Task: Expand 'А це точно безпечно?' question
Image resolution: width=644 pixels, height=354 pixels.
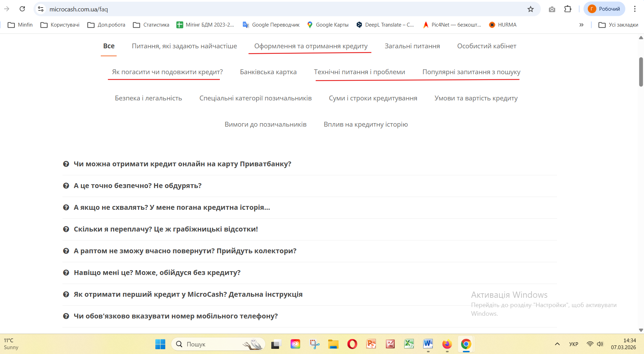Action: tap(310, 186)
